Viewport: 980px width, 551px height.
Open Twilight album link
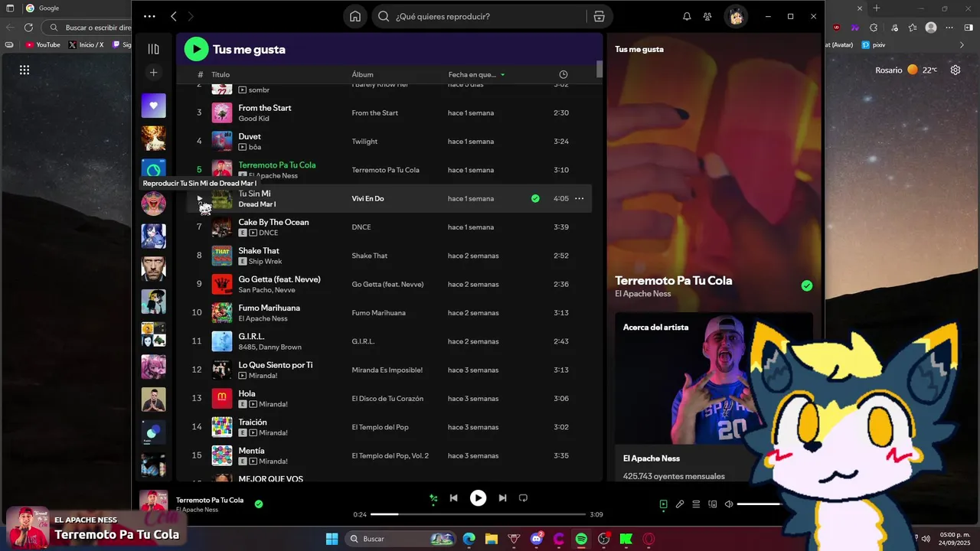364,142
